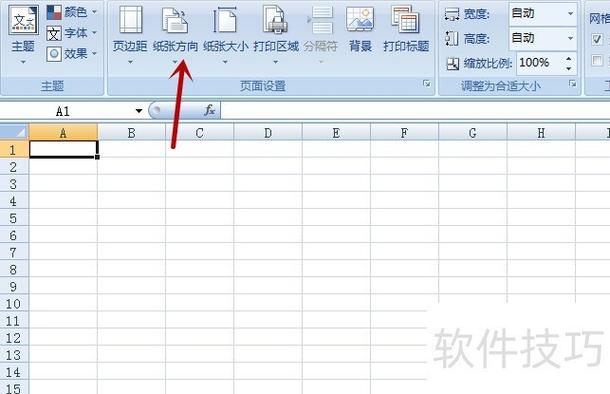This screenshot has width=610, height=394.
Task: Open the Height (高度) 自动 dropdown
Action: point(570,38)
